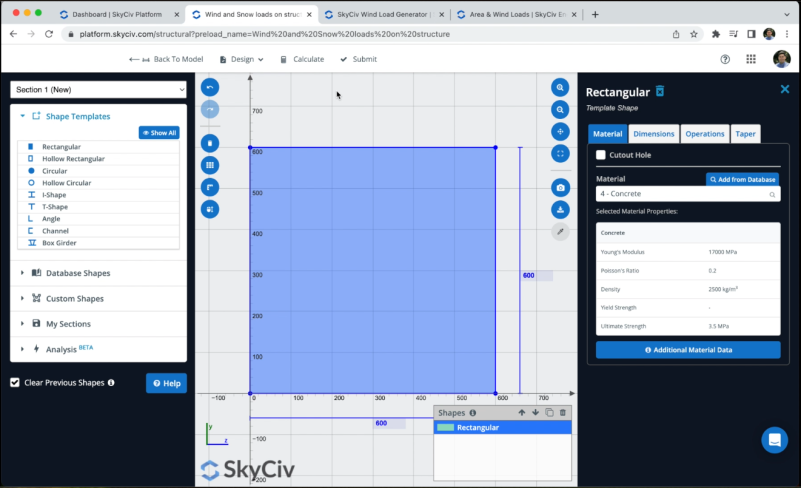Take a screenshot with the camera icon
Screen dimensions: 801x488
click(x=560, y=188)
